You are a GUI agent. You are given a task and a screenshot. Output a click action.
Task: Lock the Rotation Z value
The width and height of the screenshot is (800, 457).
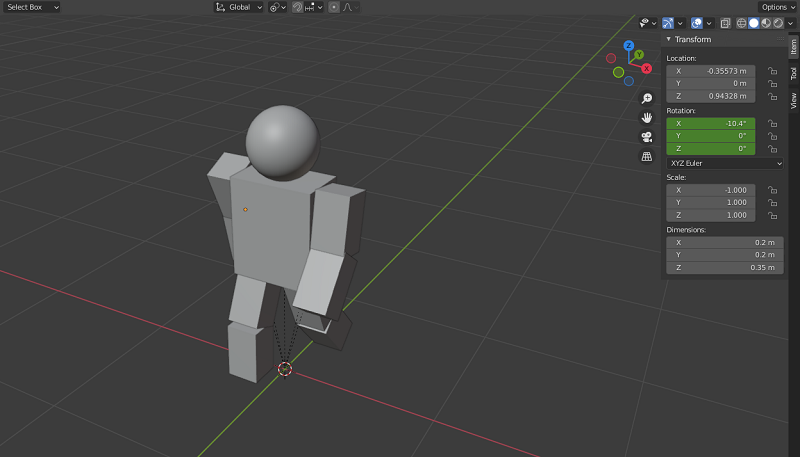[772, 148]
